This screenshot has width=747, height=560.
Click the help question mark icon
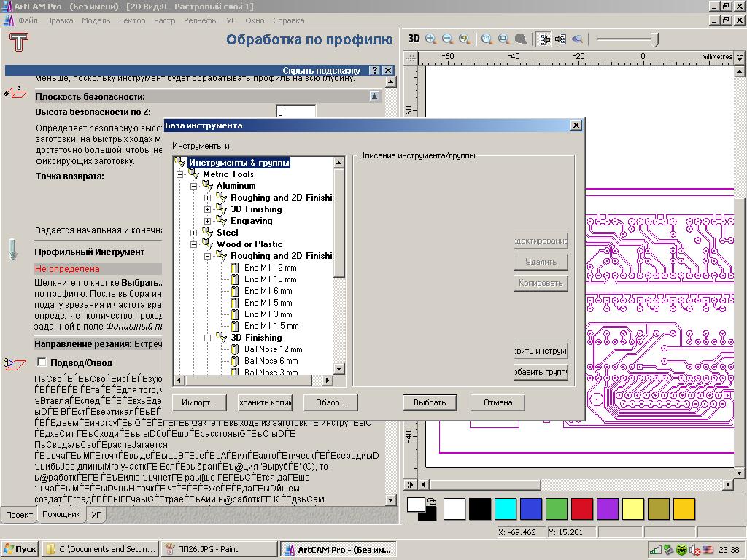[x=376, y=71]
